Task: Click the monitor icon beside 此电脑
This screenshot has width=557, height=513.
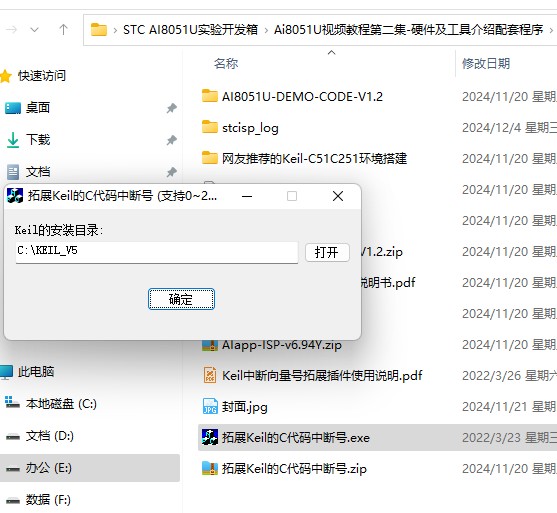Action: tap(6, 372)
